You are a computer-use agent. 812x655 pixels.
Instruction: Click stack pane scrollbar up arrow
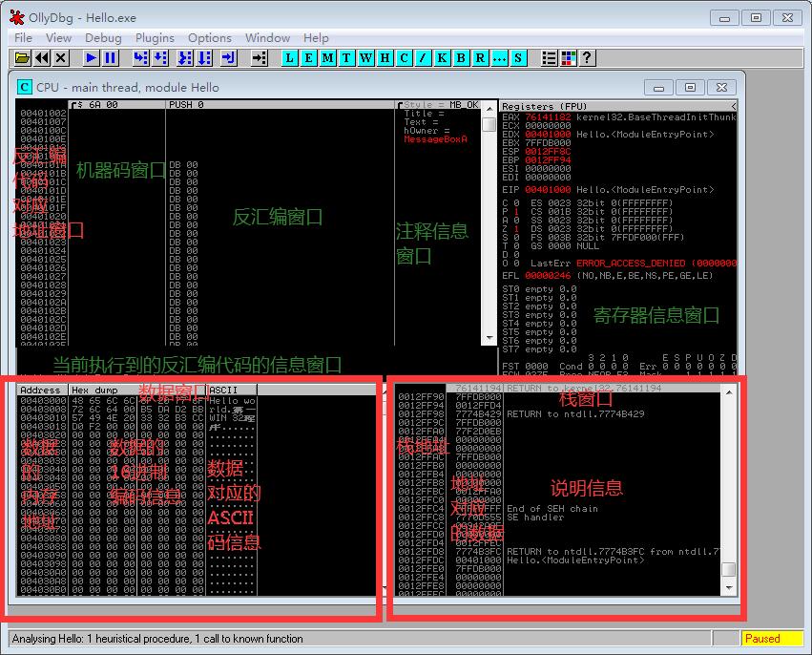[729, 392]
